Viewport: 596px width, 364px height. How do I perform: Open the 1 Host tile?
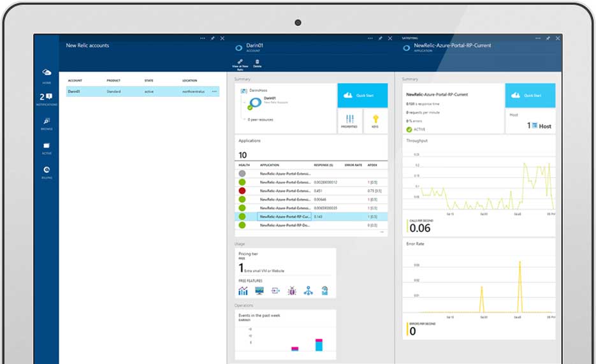point(530,121)
